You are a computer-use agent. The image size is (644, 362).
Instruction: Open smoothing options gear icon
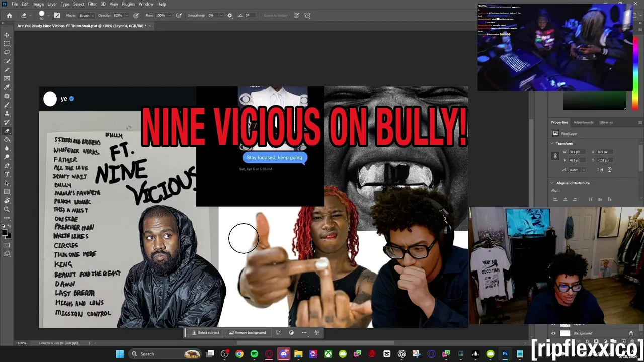point(230,15)
